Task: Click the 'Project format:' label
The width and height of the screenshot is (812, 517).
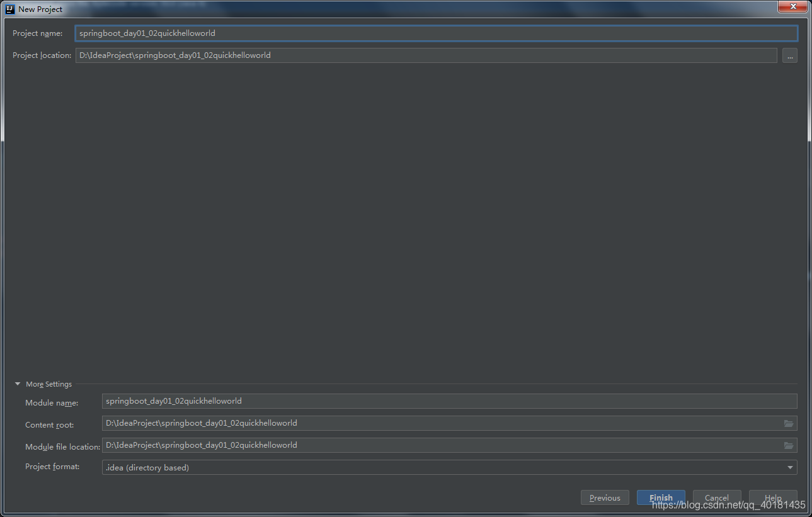Action: point(52,467)
